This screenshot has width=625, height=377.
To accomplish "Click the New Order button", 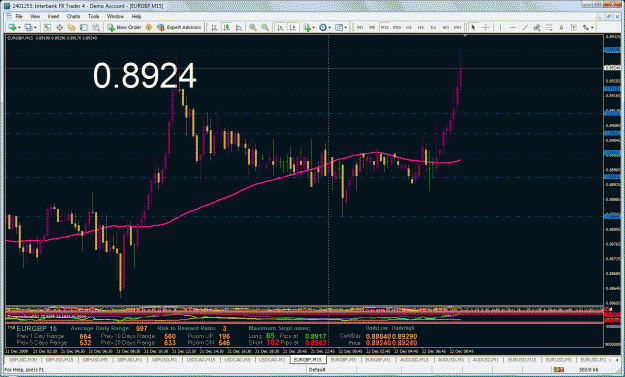I will [124, 27].
